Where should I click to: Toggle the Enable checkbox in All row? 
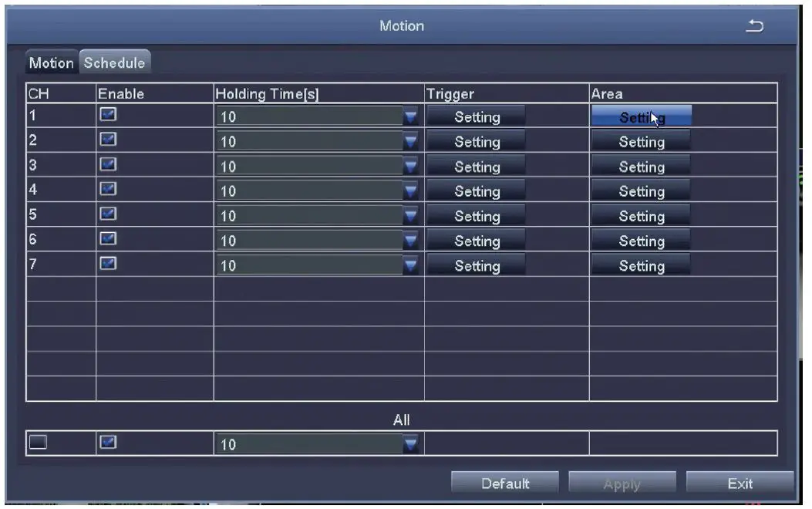(x=108, y=442)
